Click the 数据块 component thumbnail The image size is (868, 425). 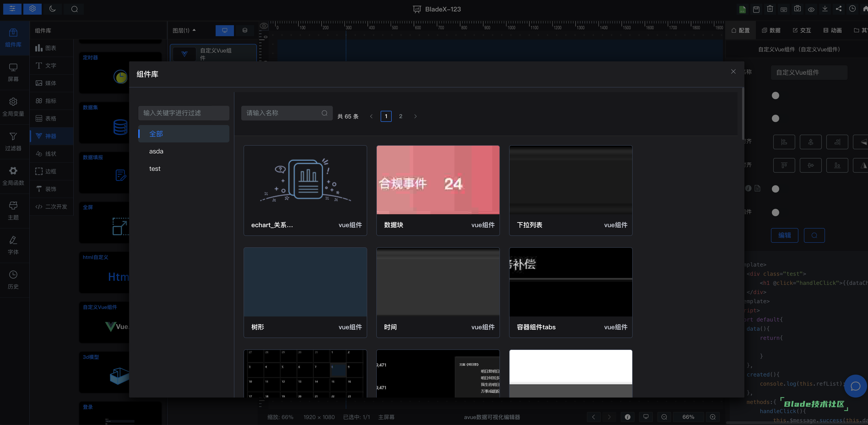tap(438, 180)
